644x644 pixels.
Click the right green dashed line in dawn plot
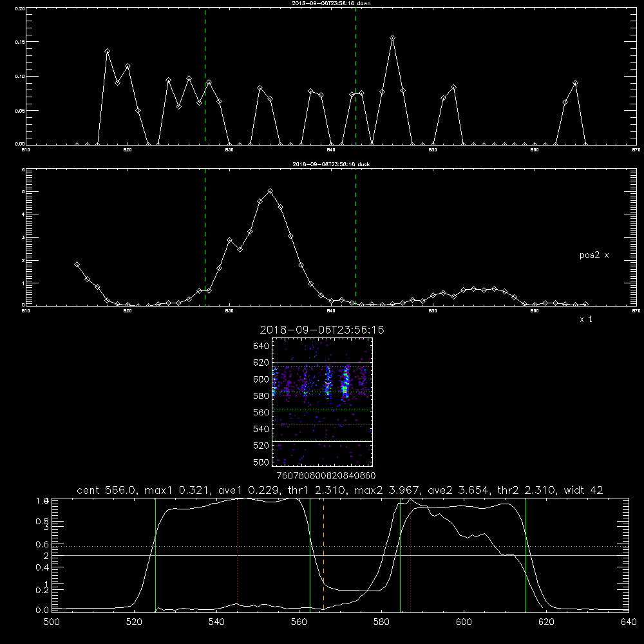355,76
